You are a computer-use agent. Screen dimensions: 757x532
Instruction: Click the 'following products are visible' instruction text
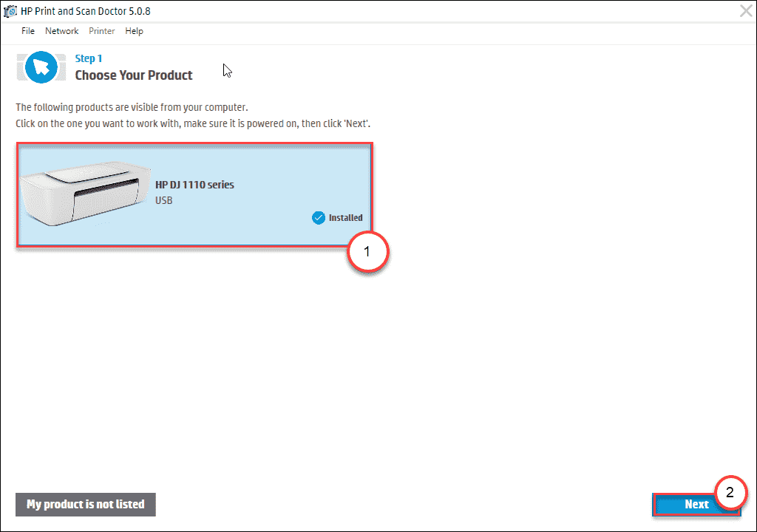coord(132,107)
